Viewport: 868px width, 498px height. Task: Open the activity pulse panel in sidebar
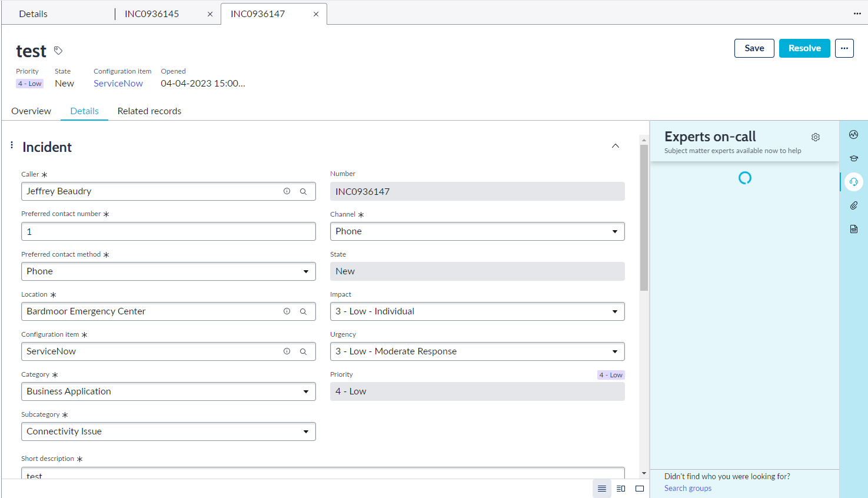coord(853,134)
